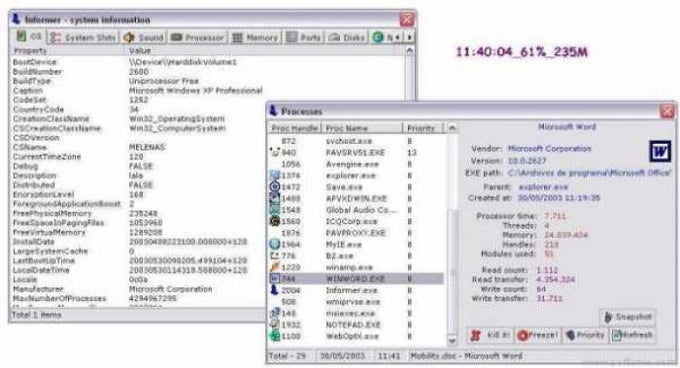
Task: Refresh the processes list
Action: (632, 335)
